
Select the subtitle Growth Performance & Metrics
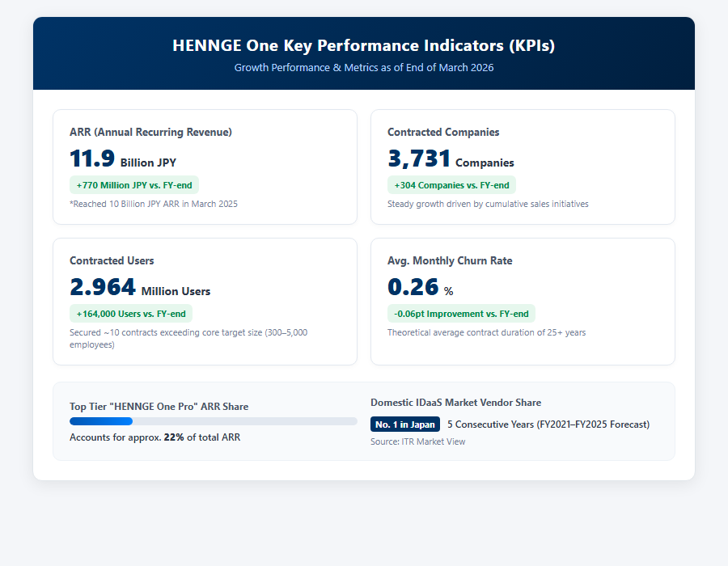[x=363, y=67]
